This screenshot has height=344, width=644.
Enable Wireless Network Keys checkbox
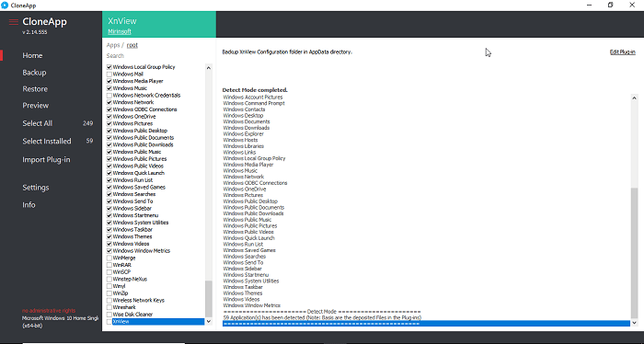[x=109, y=300]
